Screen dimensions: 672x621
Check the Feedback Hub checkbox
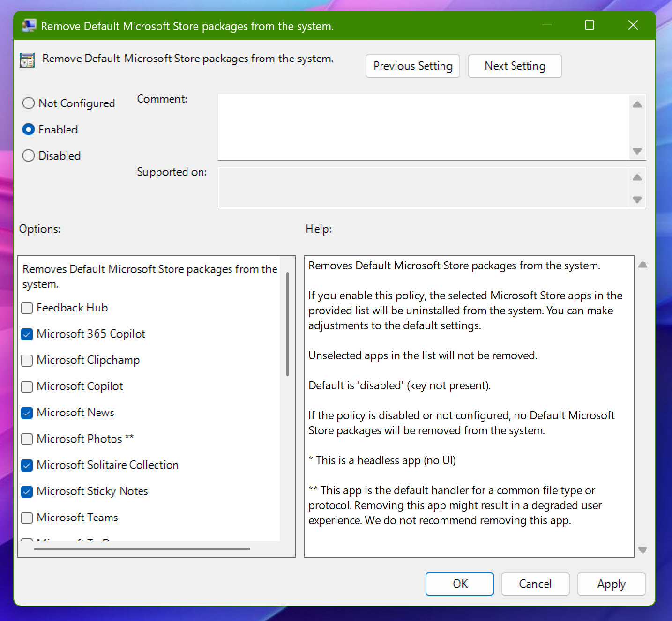[27, 308]
